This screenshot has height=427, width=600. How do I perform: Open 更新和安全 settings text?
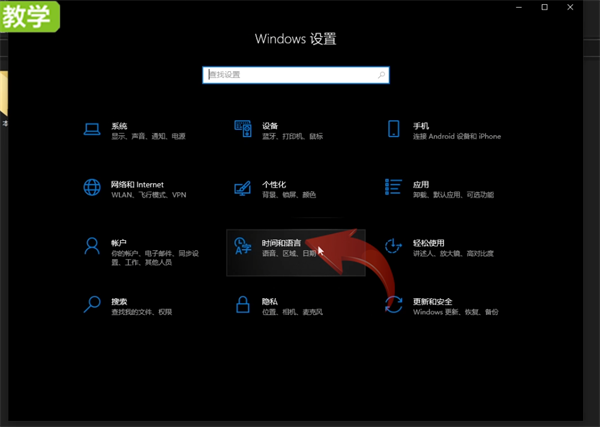432,302
